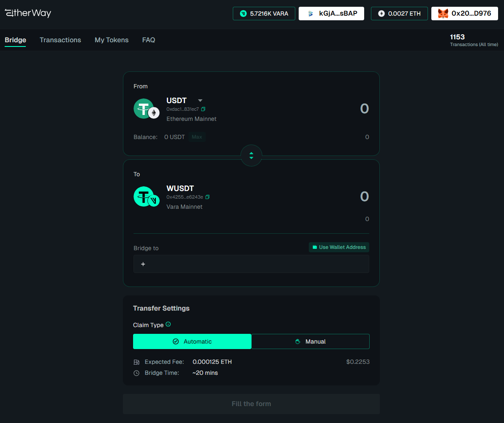Image resolution: width=504 pixels, height=423 pixels.
Task: Click the hand icon on Manual
Action: [x=298, y=341]
